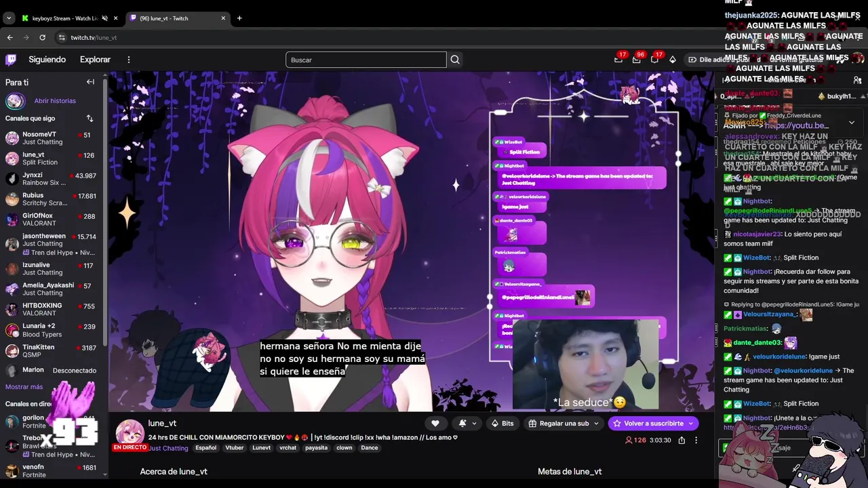Open nicolasjavier23 username in chat
This screenshot has height=488, width=868.
(x=757, y=235)
